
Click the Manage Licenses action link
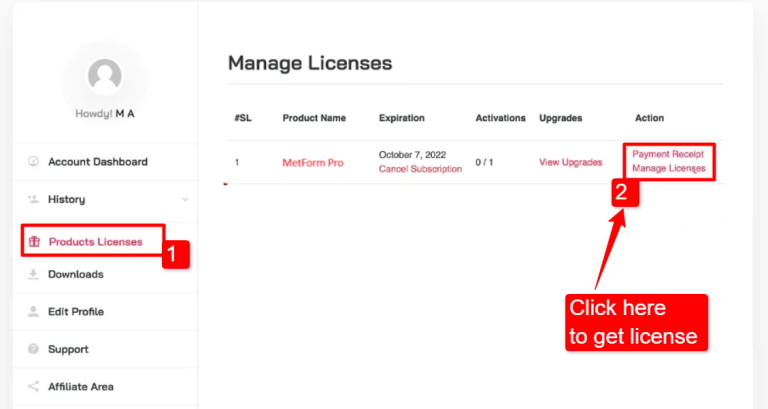tap(668, 169)
